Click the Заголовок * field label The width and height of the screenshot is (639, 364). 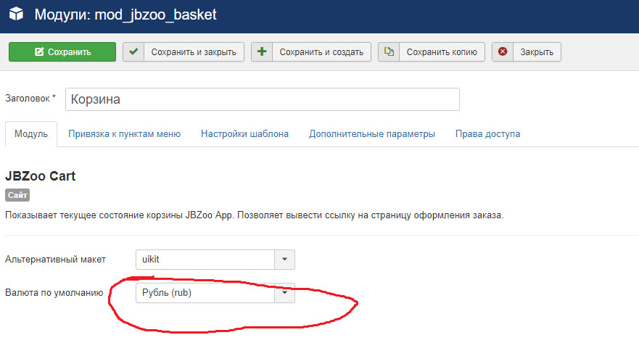30,98
